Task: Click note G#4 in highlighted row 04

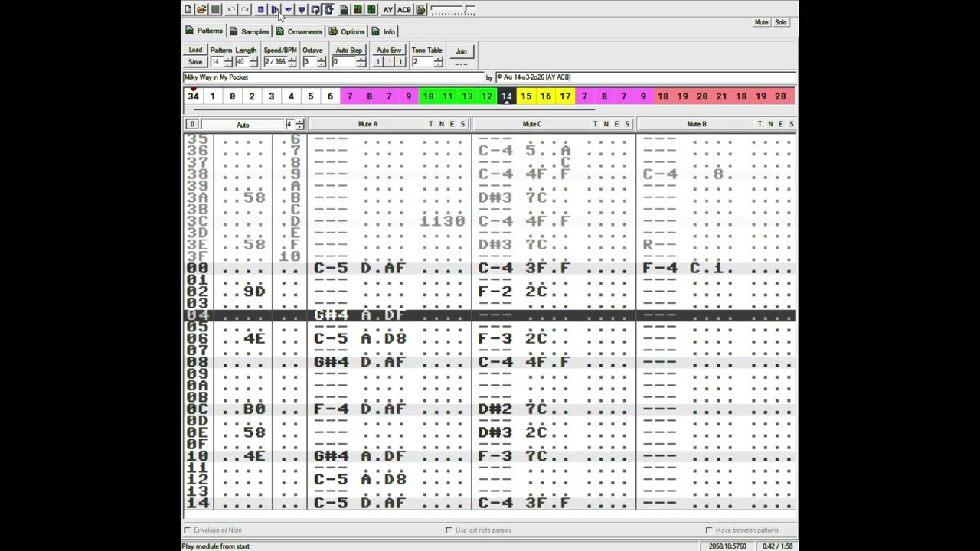Action: click(331, 315)
